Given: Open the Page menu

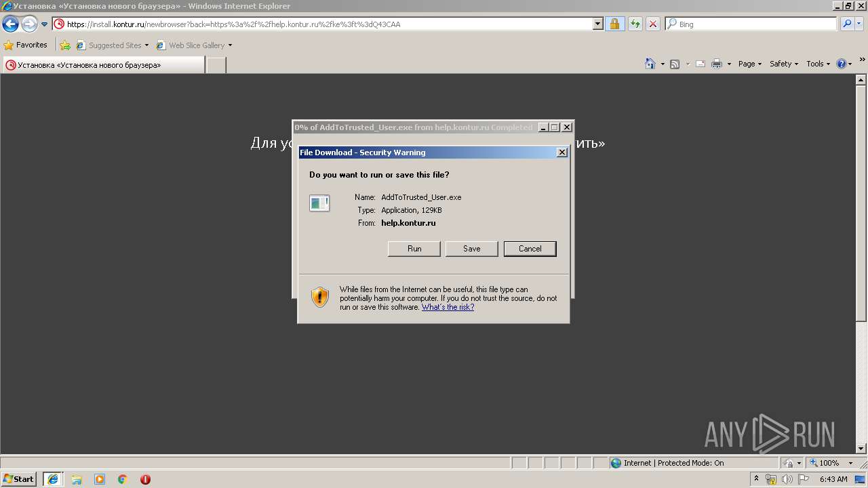Looking at the screenshot, I should tap(750, 64).
